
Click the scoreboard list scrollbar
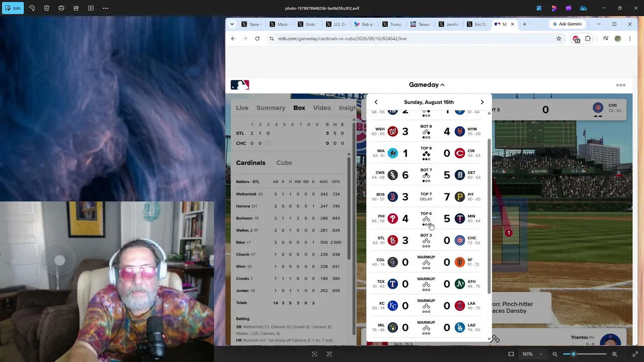[x=489, y=216]
